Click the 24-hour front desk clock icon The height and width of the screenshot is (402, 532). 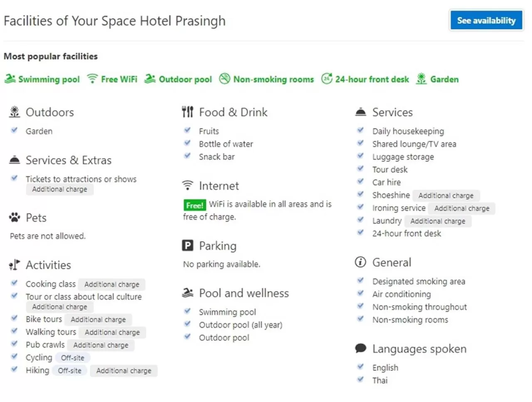[327, 78]
